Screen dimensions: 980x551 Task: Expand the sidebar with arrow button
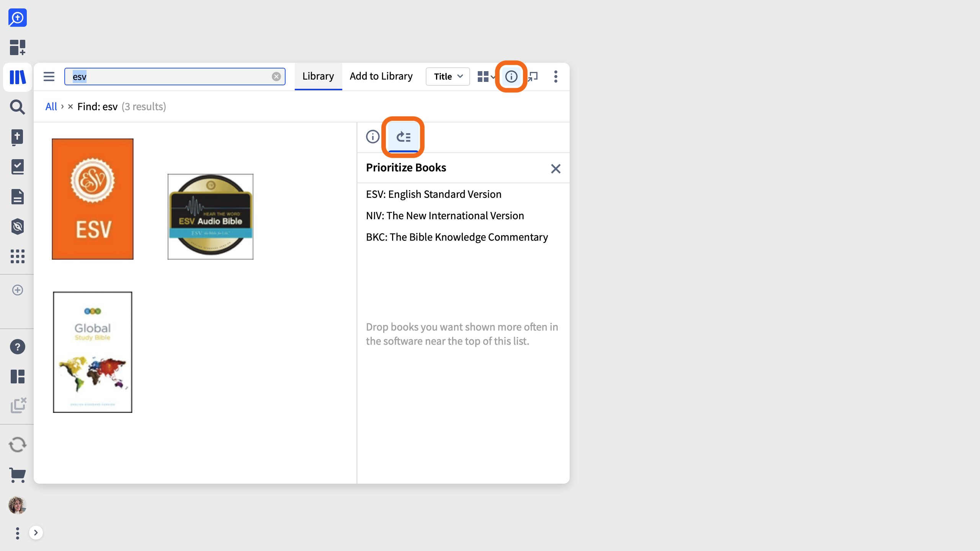point(36,533)
